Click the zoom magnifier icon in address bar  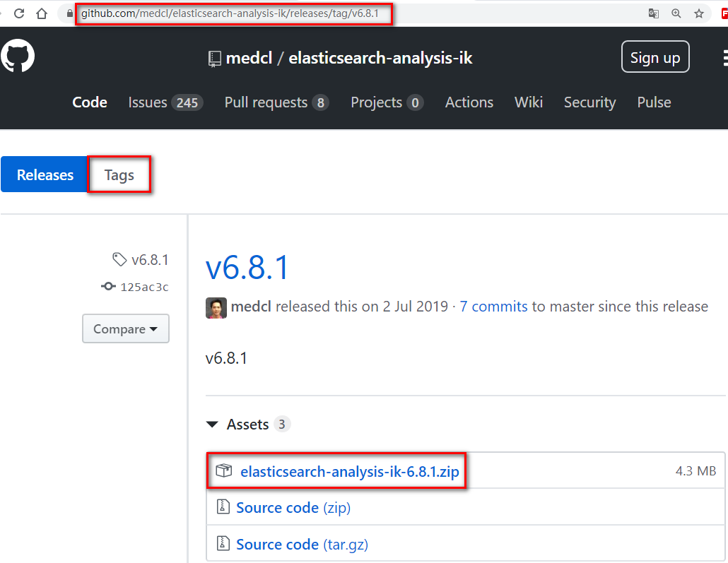coord(676,13)
